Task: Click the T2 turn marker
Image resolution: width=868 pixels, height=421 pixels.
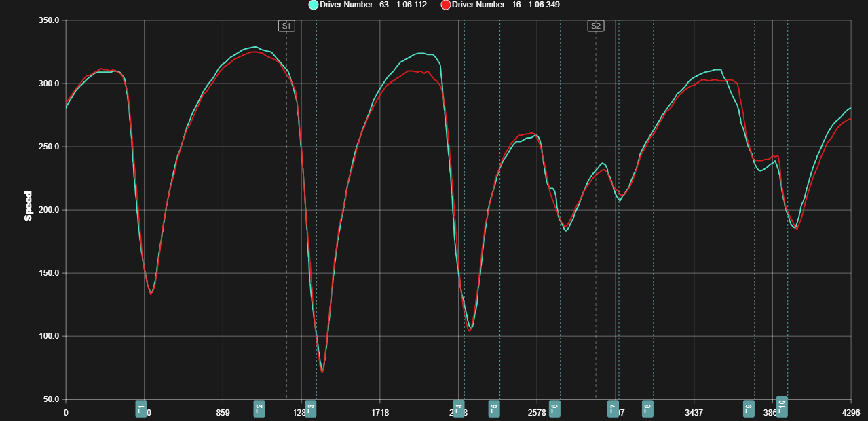Action: [259, 408]
